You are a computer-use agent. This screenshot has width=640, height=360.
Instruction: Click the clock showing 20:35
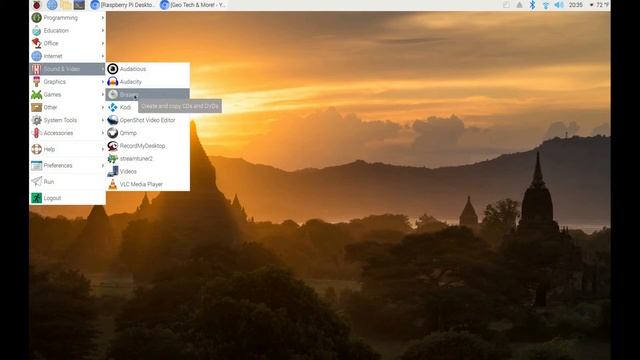(x=576, y=5)
